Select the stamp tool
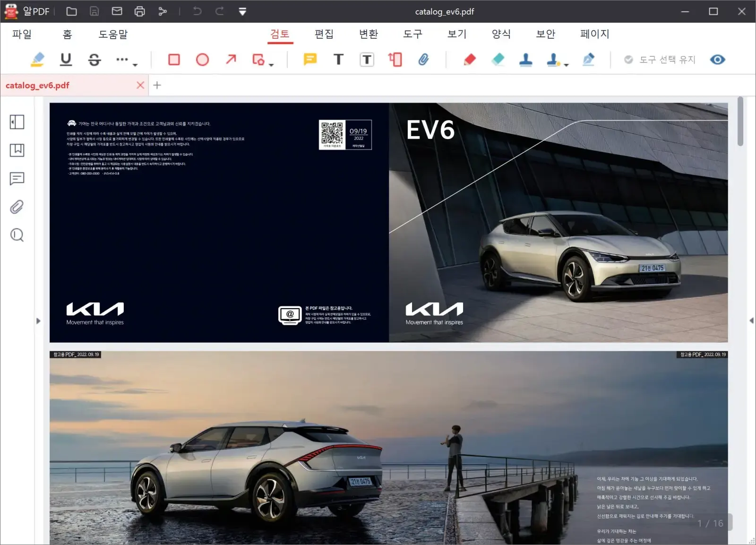 (526, 60)
